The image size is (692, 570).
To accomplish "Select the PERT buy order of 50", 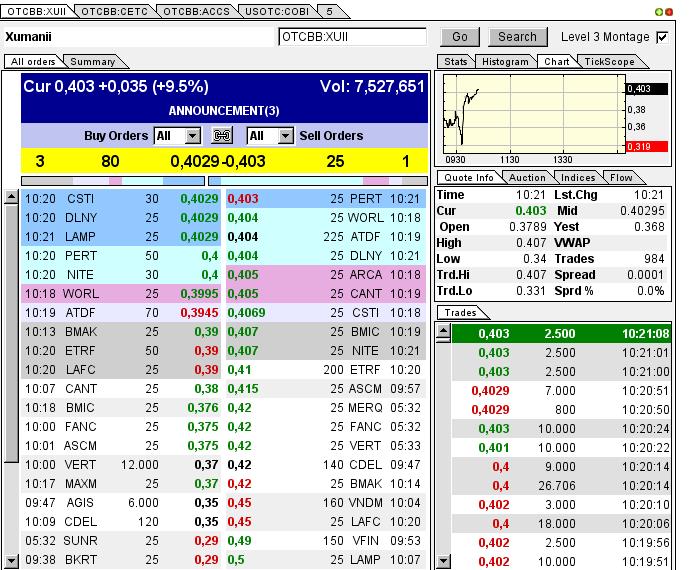I will pos(121,255).
